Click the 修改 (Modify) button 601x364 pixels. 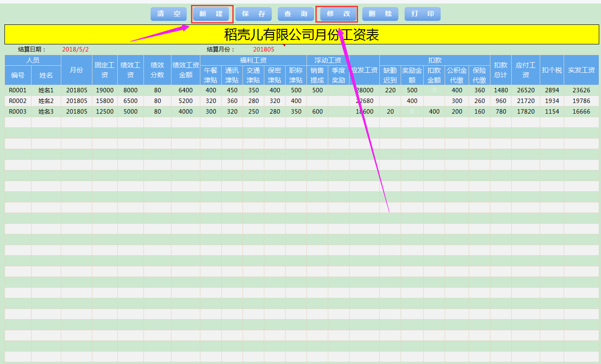[337, 14]
